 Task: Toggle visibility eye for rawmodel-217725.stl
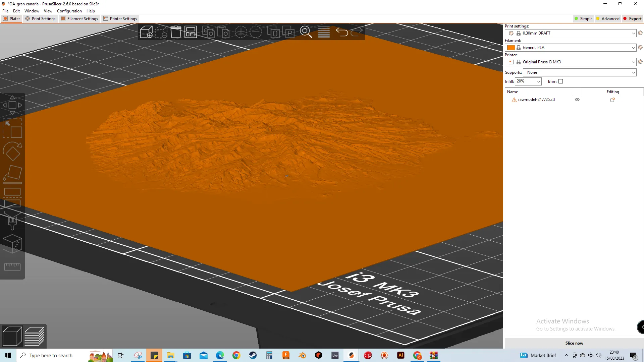577,100
